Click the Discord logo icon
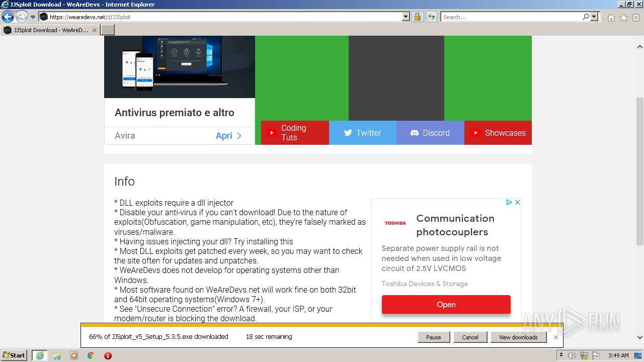 pyautogui.click(x=415, y=133)
